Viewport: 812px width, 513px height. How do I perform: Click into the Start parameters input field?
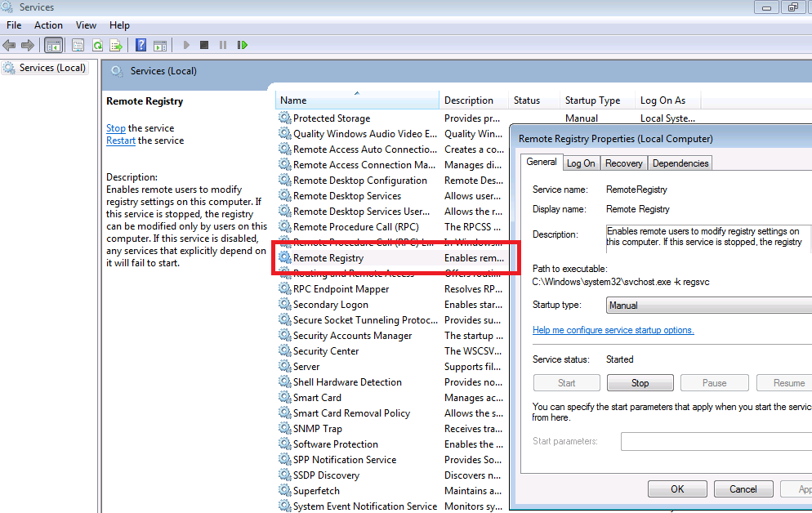click(x=716, y=442)
